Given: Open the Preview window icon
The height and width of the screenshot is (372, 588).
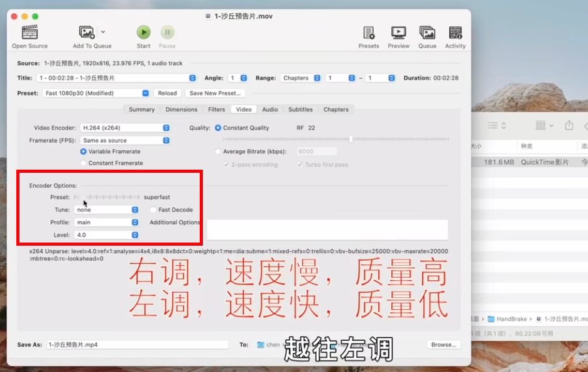Looking at the screenshot, I should pos(398,33).
